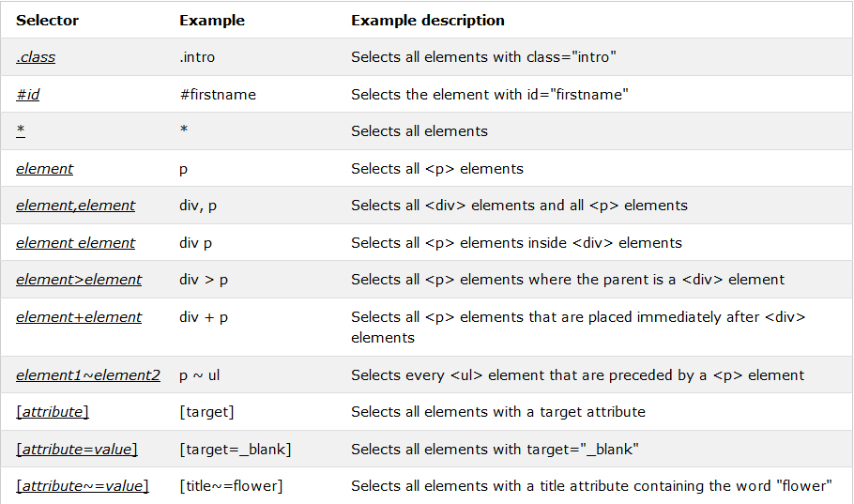Open the element element descendant link
The image size is (854, 504).
click(76, 243)
